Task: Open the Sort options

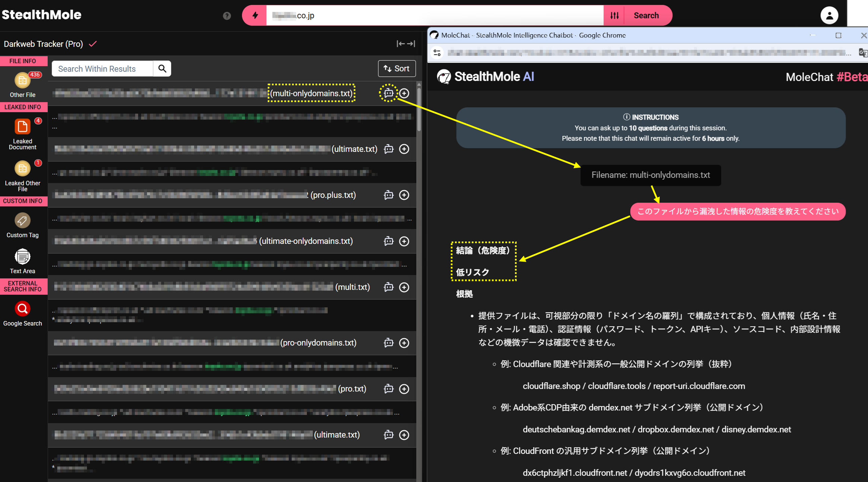Action: click(397, 69)
